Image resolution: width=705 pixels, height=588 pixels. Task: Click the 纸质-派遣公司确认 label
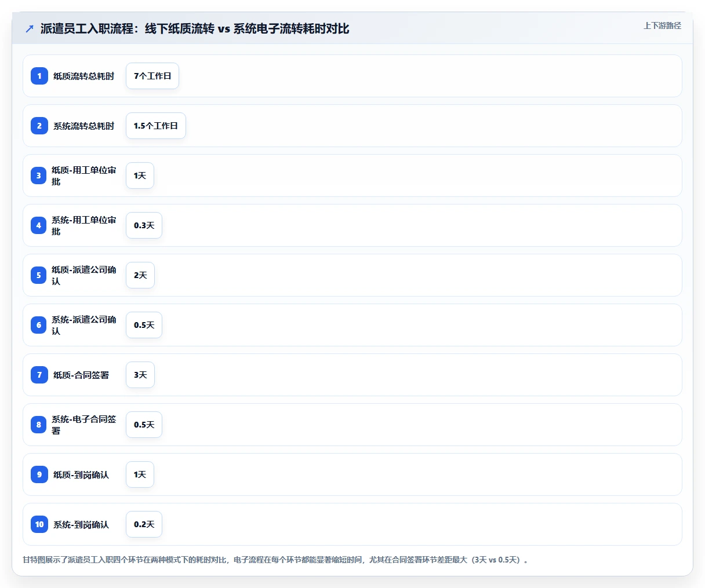(x=84, y=275)
